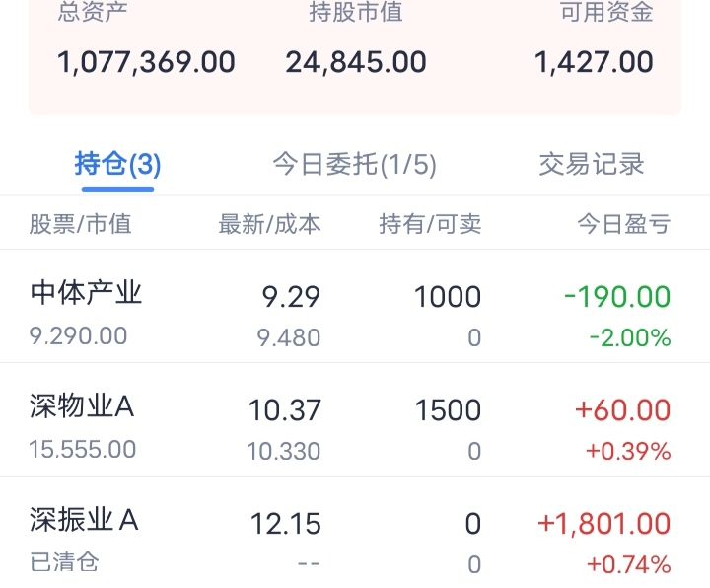Viewport: 710px width, 588px height.
Task: Open the 交易记录 tab
Action: pyautogui.click(x=592, y=164)
